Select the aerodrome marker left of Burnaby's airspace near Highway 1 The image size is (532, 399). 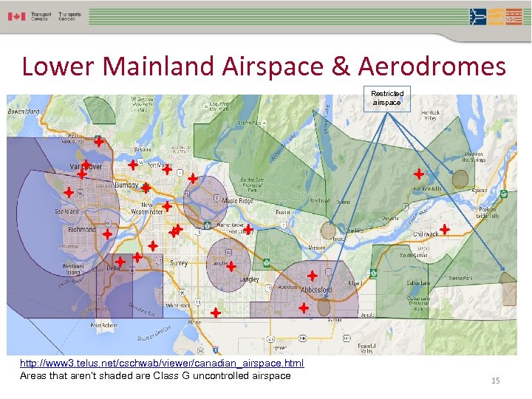pyautogui.click(x=146, y=188)
